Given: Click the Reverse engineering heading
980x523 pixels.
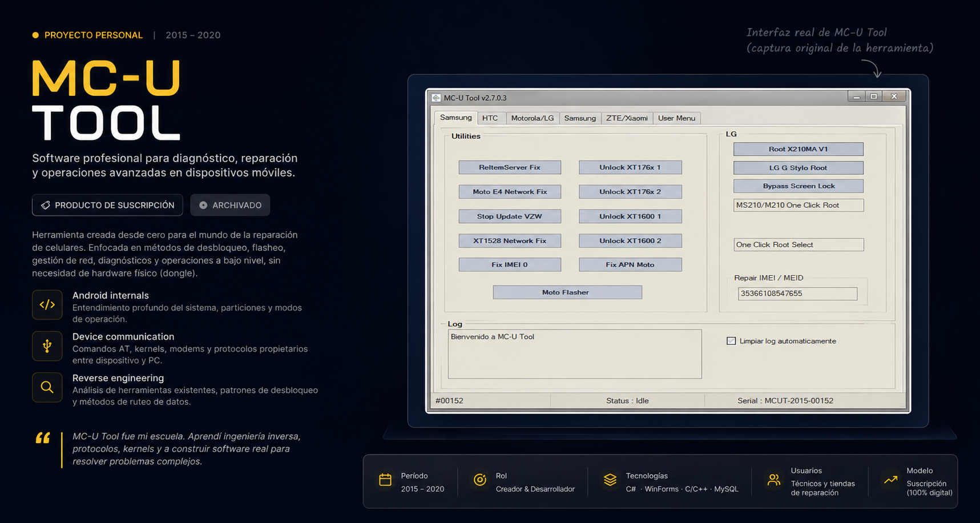Looking at the screenshot, I should coord(118,378).
